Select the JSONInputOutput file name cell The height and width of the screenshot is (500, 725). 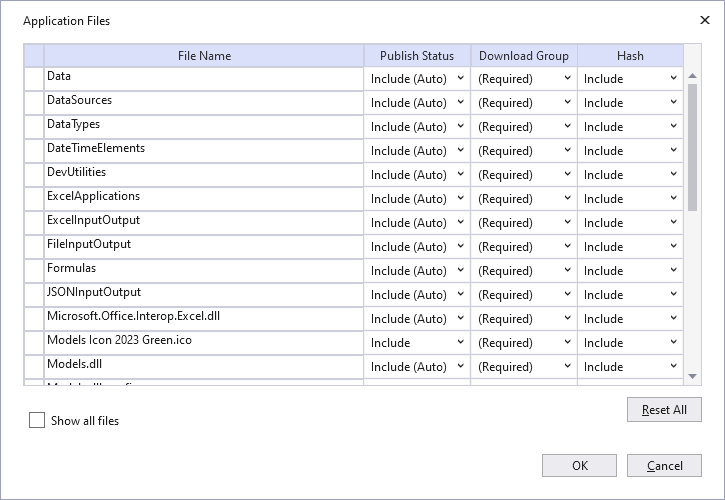pyautogui.click(x=204, y=295)
